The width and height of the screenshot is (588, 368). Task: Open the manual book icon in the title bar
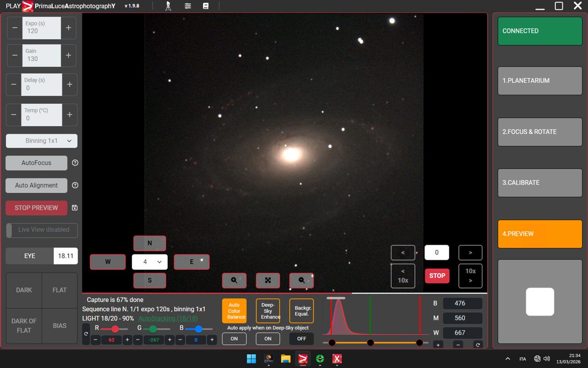point(206,6)
